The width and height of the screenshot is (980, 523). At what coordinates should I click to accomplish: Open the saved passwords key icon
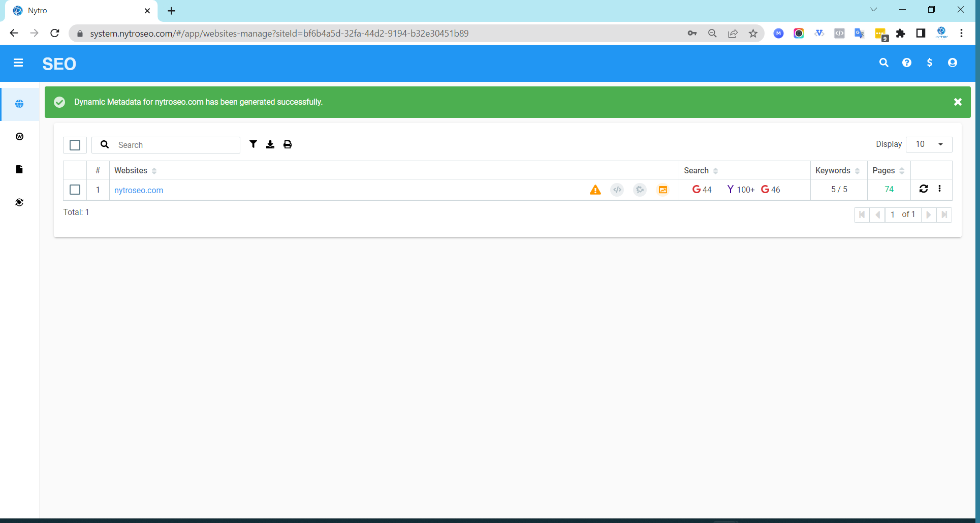coord(692,33)
